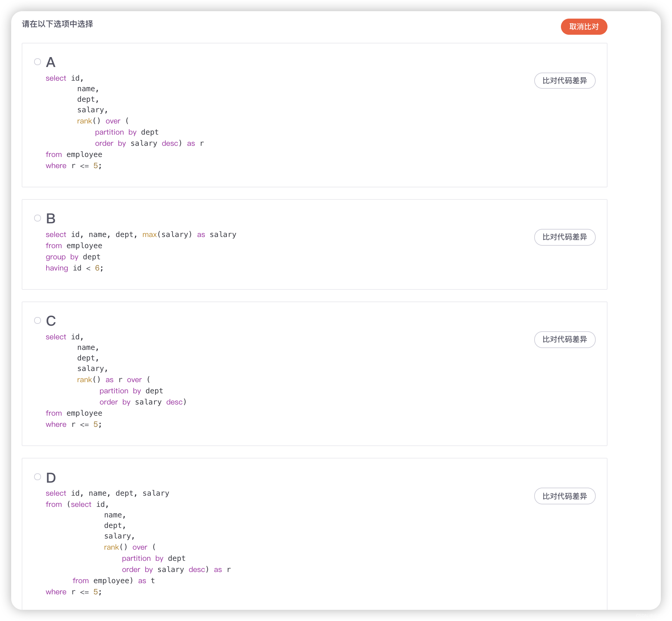Click 'max(salary) as salary' line in option B
Viewport: 672px width, 621px height.
189,235
